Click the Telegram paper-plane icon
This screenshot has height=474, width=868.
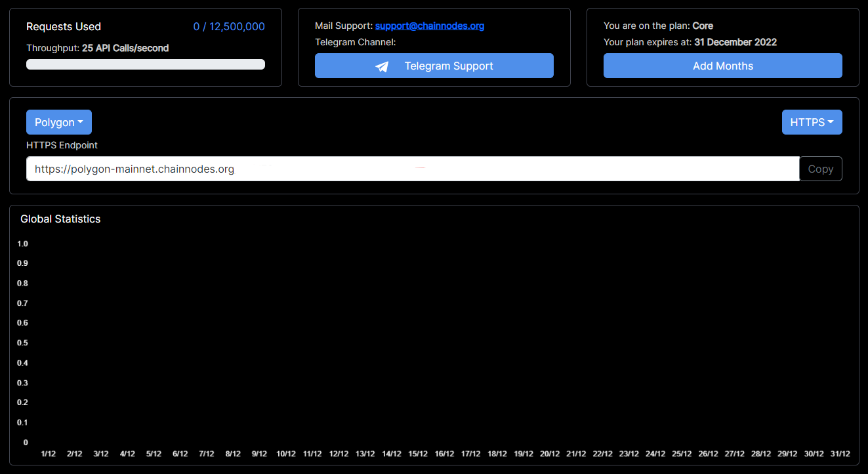pos(382,66)
